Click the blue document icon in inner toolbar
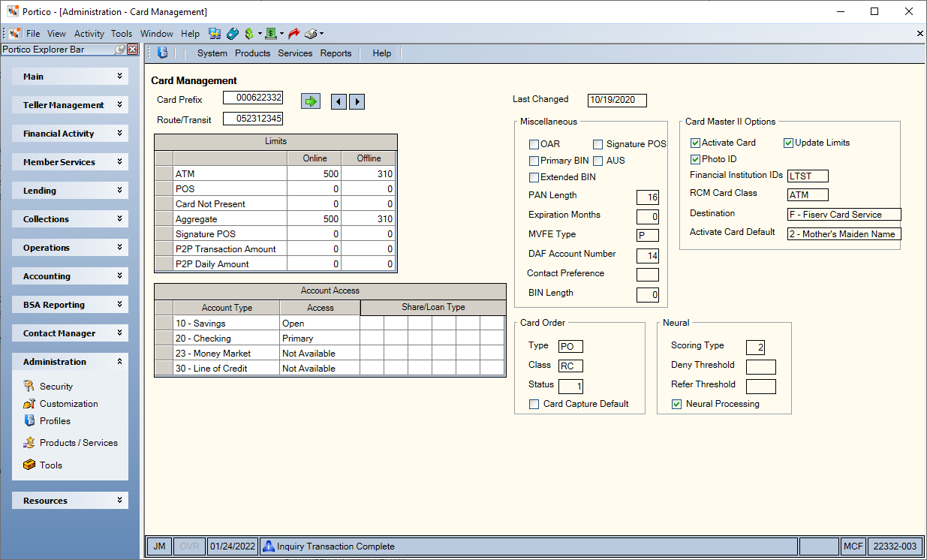The width and height of the screenshot is (927, 560). pyautogui.click(x=162, y=53)
